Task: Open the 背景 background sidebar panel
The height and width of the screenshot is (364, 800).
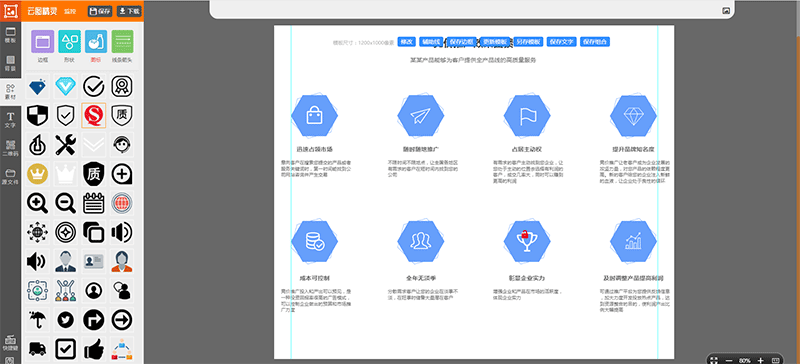Action: (10, 63)
